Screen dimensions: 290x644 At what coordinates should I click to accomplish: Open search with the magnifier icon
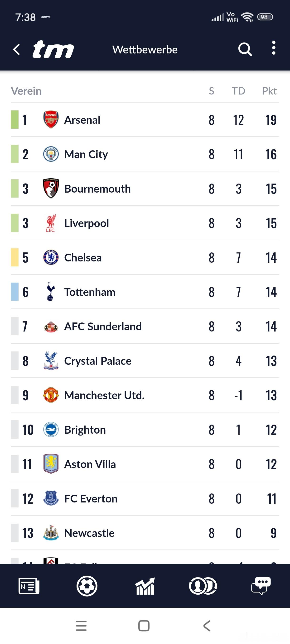(x=245, y=49)
